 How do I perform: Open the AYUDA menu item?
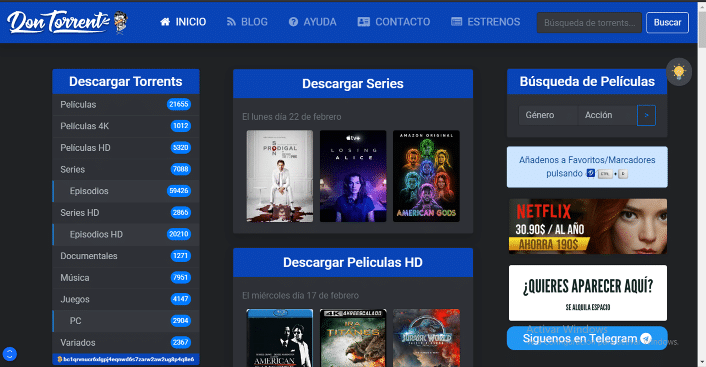[x=312, y=22]
